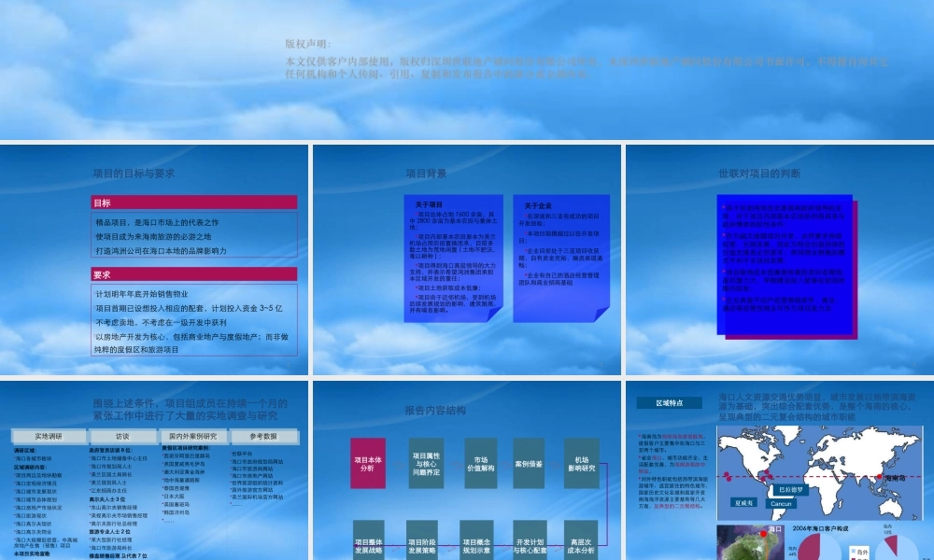Open the 报告内容结构 slide thumbnail

467,470
